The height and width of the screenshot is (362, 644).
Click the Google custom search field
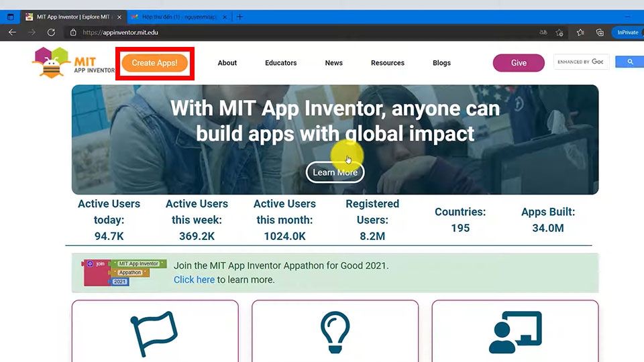click(581, 62)
